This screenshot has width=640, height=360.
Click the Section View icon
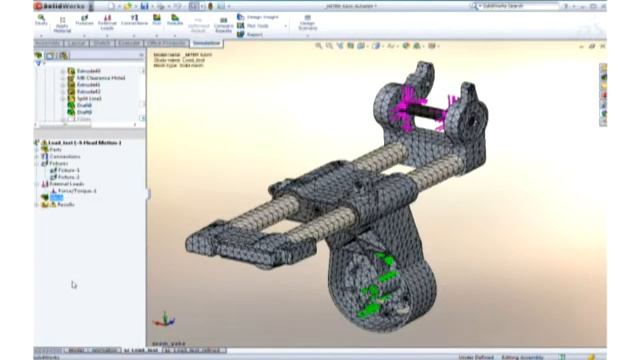pos(350,46)
